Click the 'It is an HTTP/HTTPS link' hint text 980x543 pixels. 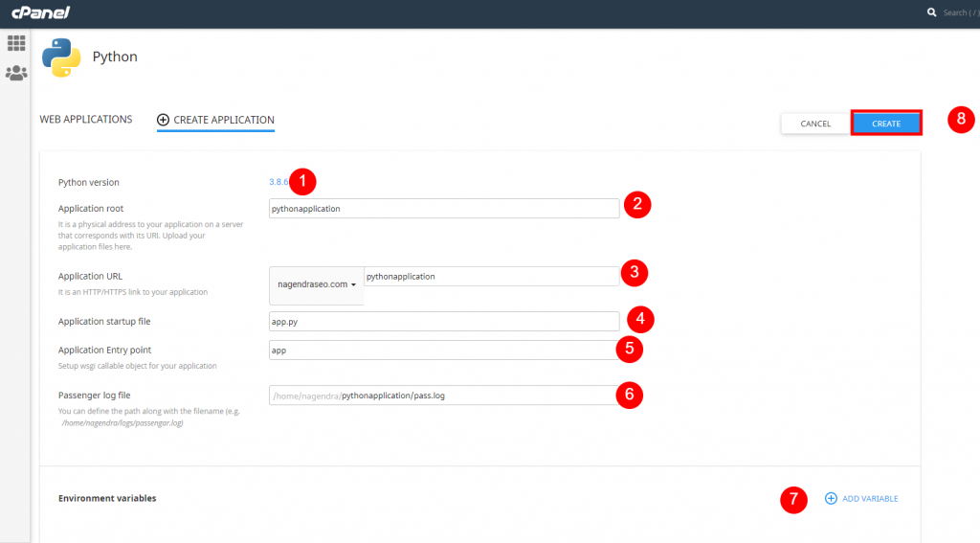pyautogui.click(x=133, y=292)
